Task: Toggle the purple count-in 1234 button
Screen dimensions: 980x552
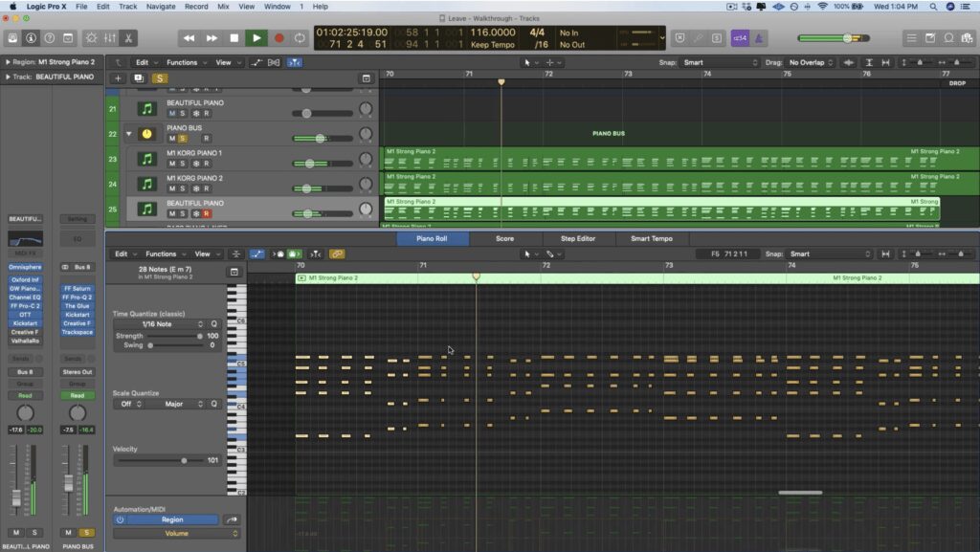Action: click(x=740, y=38)
